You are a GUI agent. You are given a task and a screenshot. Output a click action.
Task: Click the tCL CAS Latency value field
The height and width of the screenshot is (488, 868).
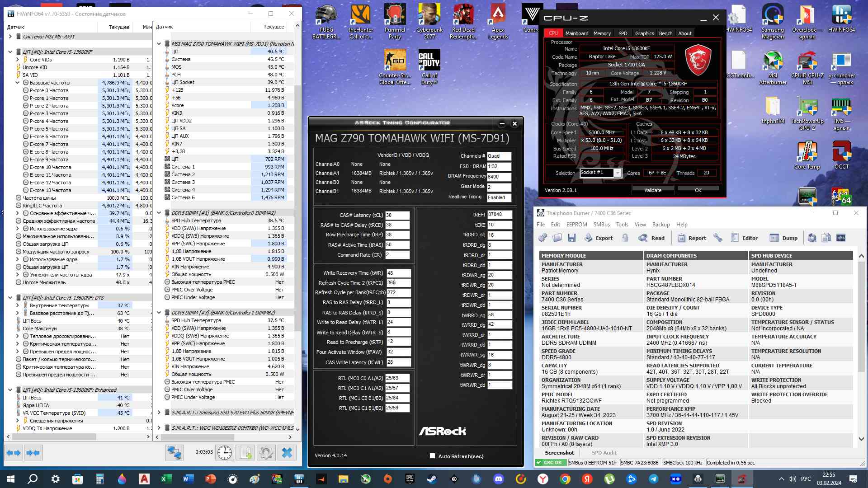397,215
